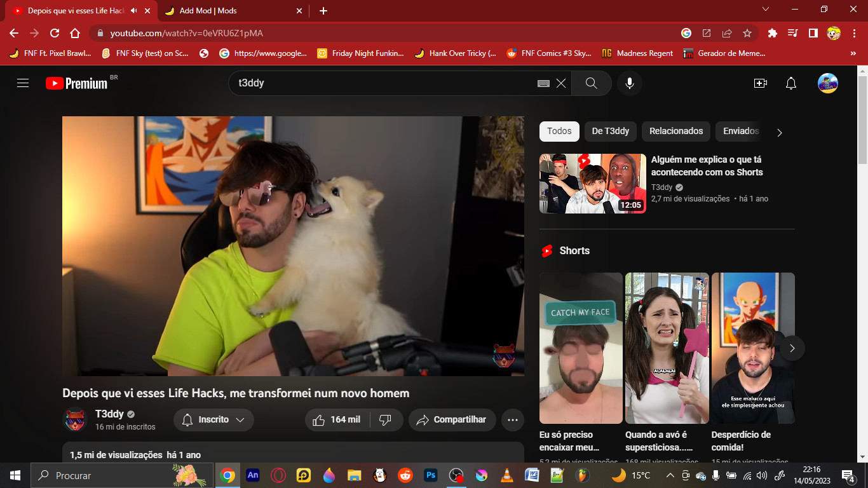This screenshot has height=488, width=868.
Task: Open a new browser tab
Action: pos(323,11)
